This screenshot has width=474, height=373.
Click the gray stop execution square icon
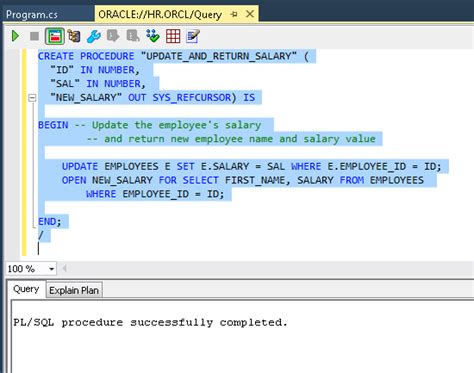click(34, 36)
